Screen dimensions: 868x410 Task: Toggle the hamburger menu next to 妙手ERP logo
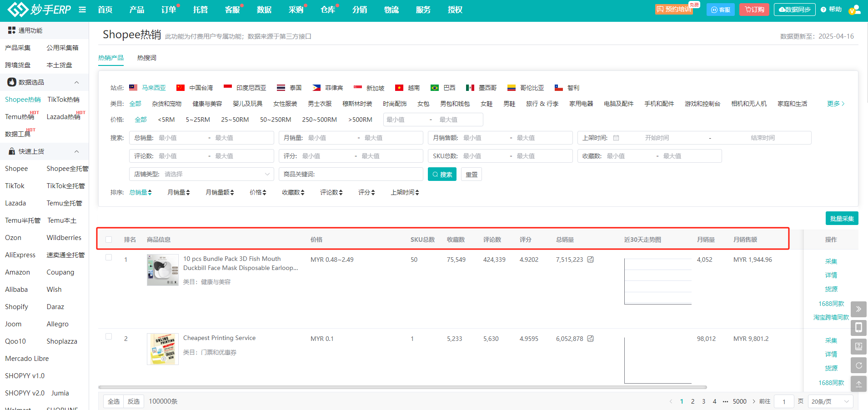[x=82, y=10]
